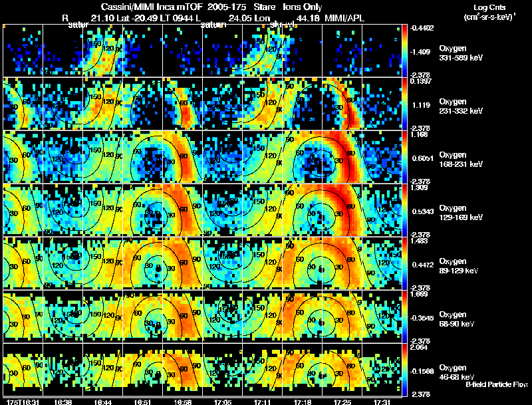
Task: Click the 17:11 time axis label
Action: pos(262,402)
